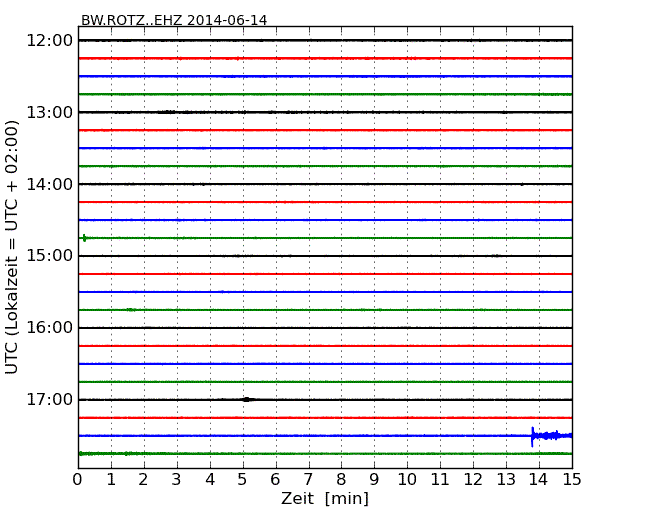This screenshot has height=520, width=650.
Task: Select the 16:00 time label
Action: [x=50, y=328]
